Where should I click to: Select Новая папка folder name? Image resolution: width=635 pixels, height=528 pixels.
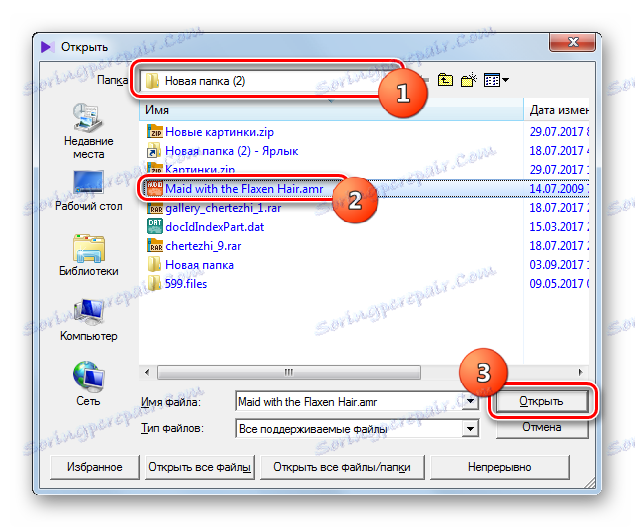point(199,265)
